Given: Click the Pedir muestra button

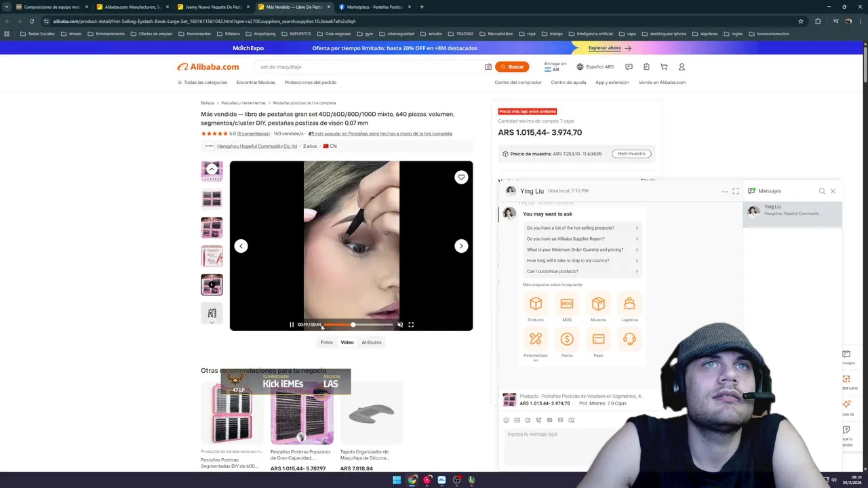Looking at the screenshot, I should [x=631, y=154].
